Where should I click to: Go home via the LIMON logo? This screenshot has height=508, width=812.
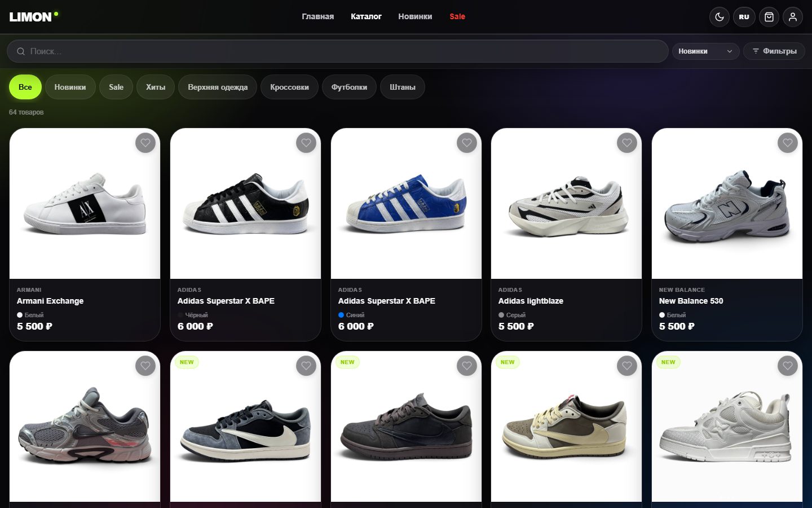[33, 17]
